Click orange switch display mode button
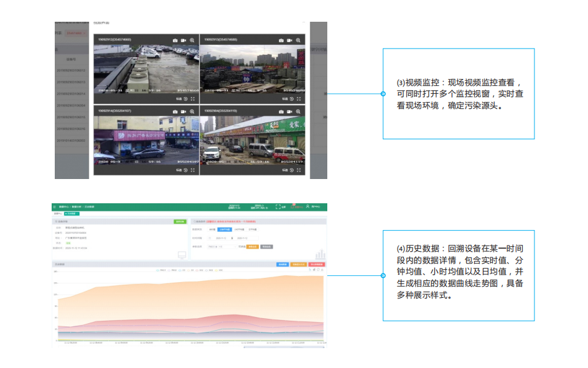This screenshot has width=588, height=368. [297, 264]
